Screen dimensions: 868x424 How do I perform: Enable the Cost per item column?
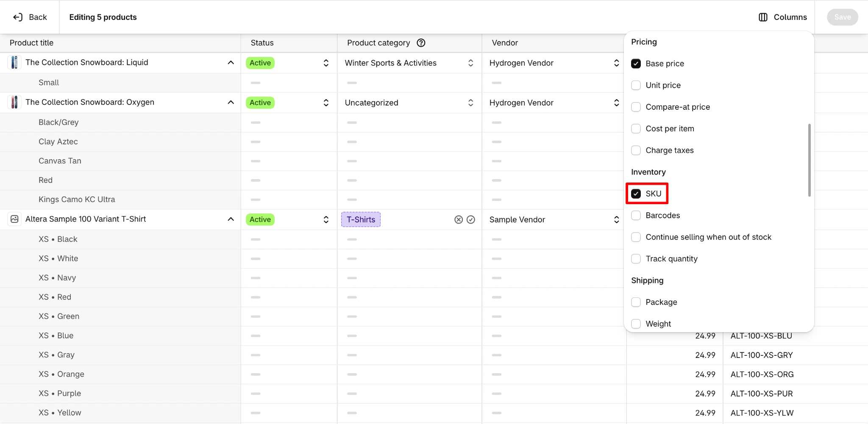[636, 128]
